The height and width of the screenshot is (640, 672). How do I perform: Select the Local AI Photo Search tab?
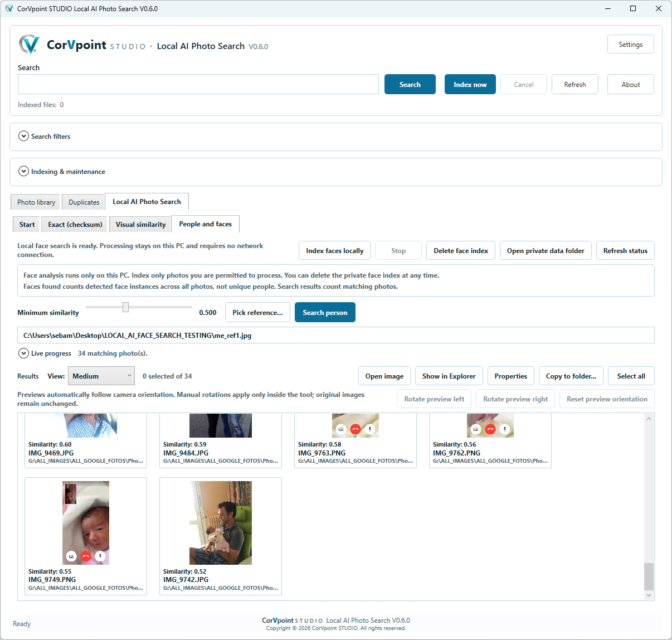[x=147, y=201]
